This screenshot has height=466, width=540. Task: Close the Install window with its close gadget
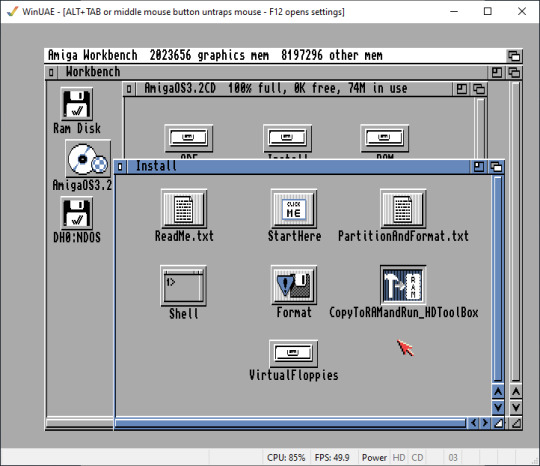pos(120,167)
